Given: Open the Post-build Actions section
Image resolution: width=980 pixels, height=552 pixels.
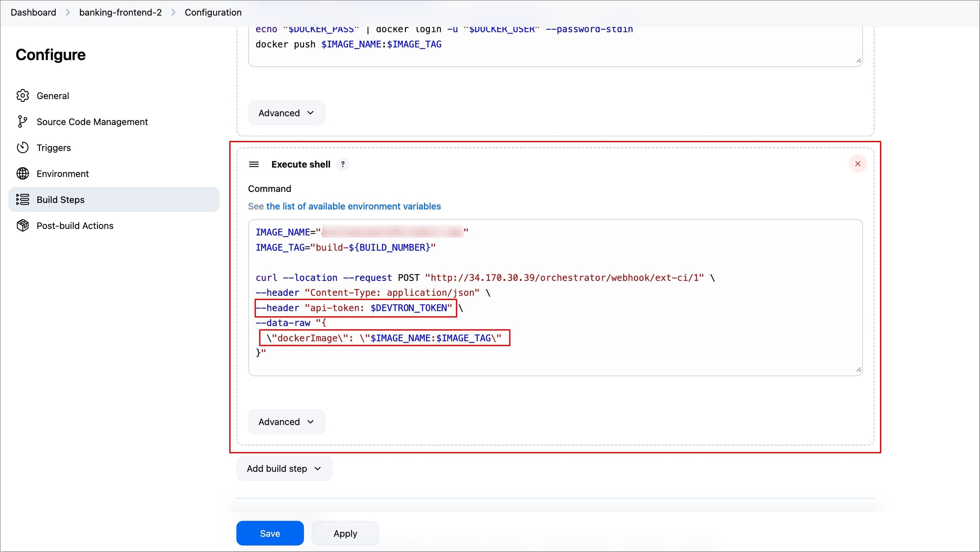Looking at the screenshot, I should 75,226.
